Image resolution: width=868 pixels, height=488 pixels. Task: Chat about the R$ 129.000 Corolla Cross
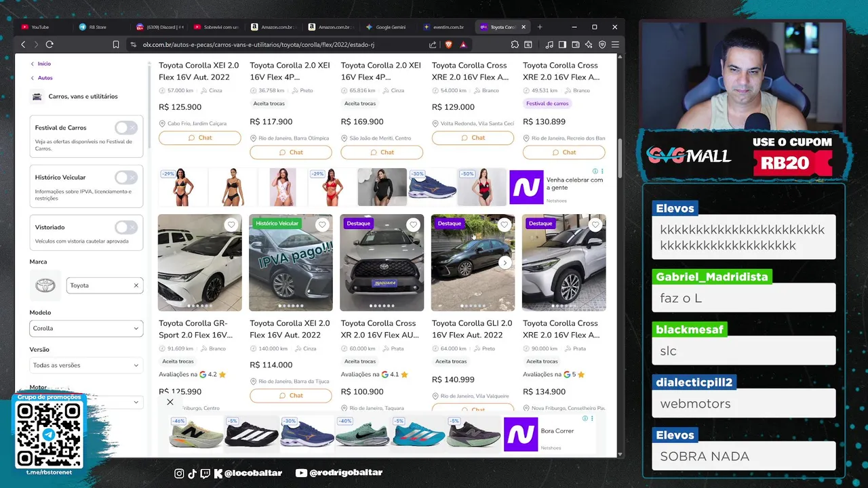point(473,138)
